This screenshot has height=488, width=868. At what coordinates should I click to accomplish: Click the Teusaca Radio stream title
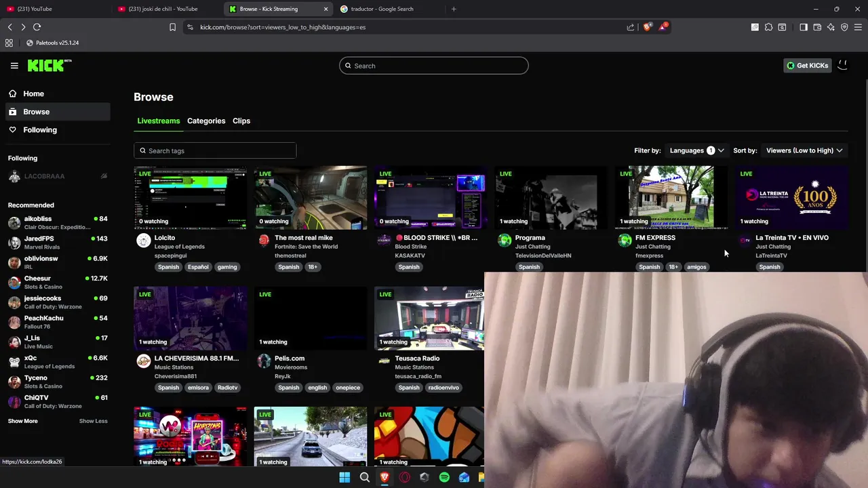pos(417,359)
